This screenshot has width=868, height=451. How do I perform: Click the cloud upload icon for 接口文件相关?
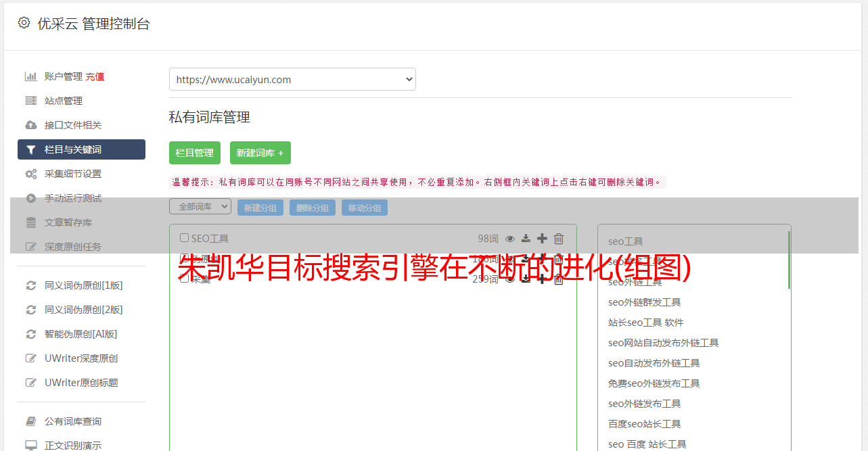tap(31, 125)
